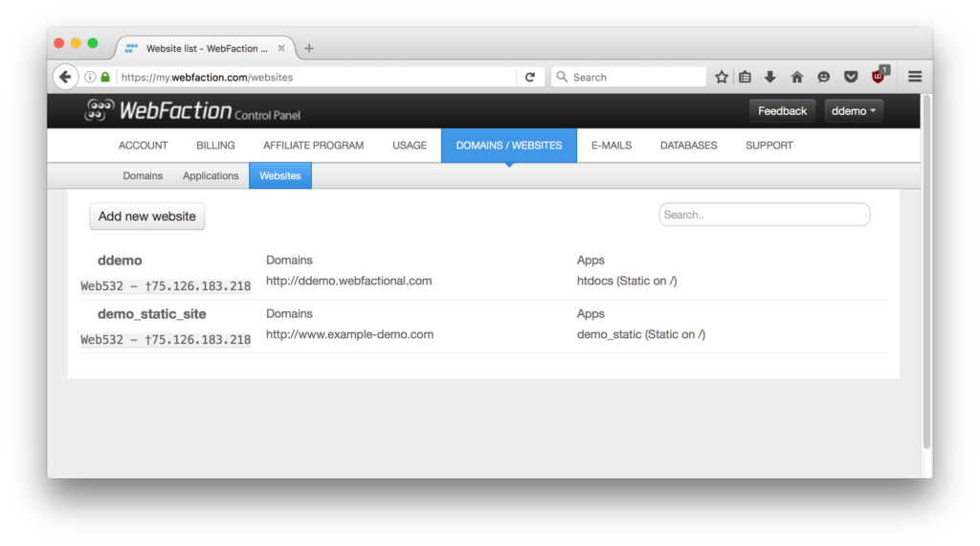This screenshot has width=980, height=546.
Task: Click the magnifier icon in browser search box
Action: click(562, 77)
